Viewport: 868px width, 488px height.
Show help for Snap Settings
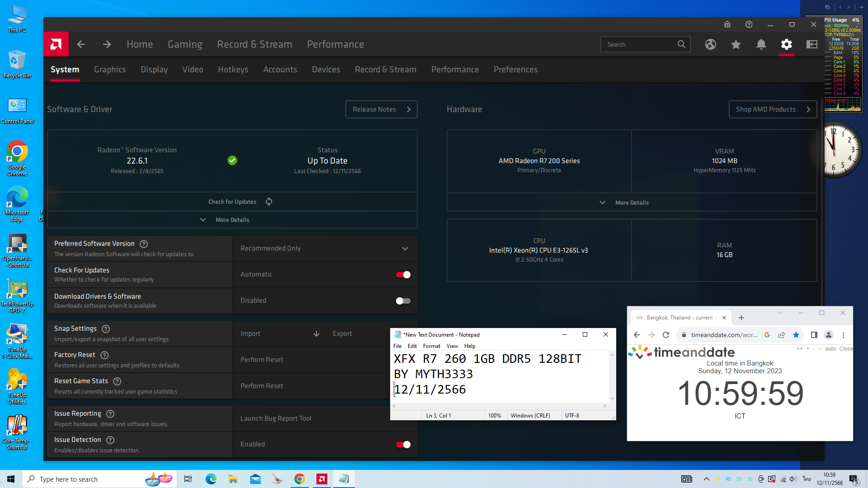point(106,329)
